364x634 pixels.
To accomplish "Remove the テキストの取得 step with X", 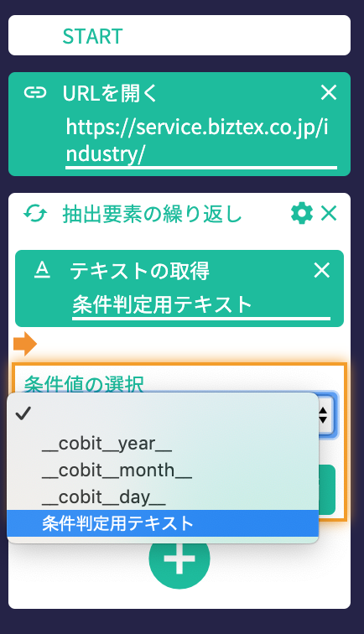I will tap(322, 270).
